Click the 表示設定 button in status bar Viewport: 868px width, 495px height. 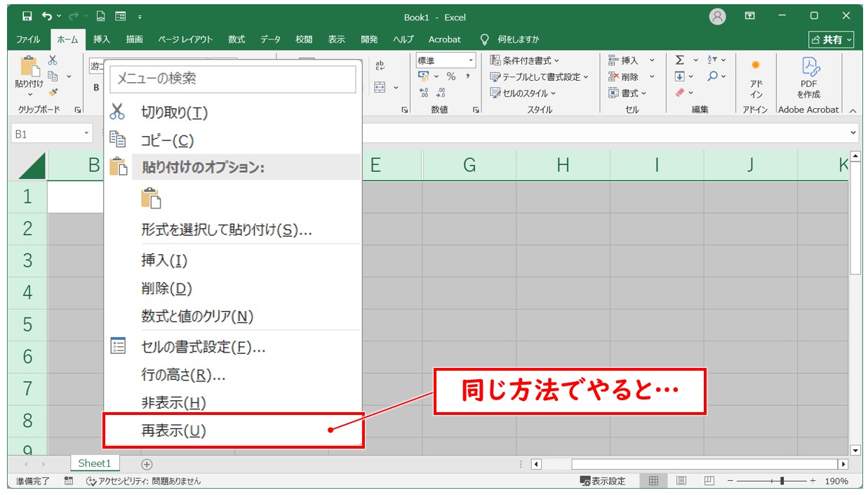pyautogui.click(x=603, y=481)
